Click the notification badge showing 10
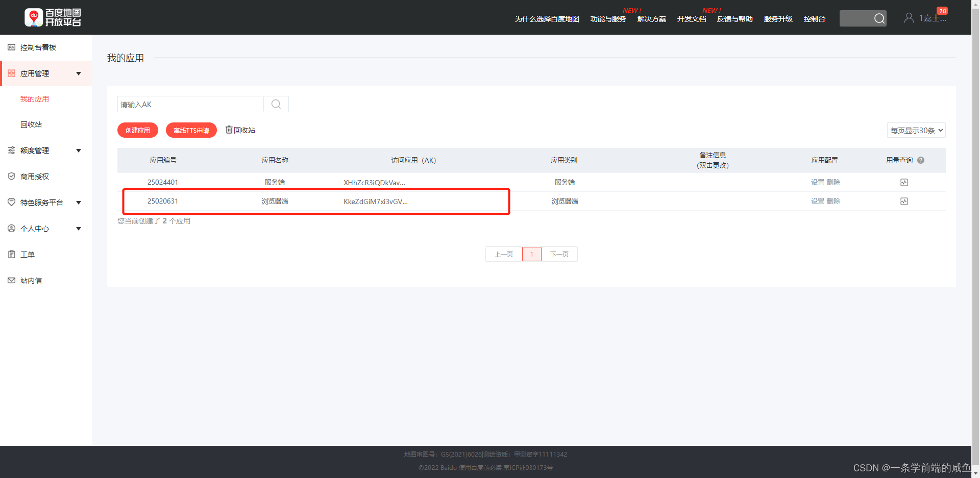The width and height of the screenshot is (980, 478). 942,11
